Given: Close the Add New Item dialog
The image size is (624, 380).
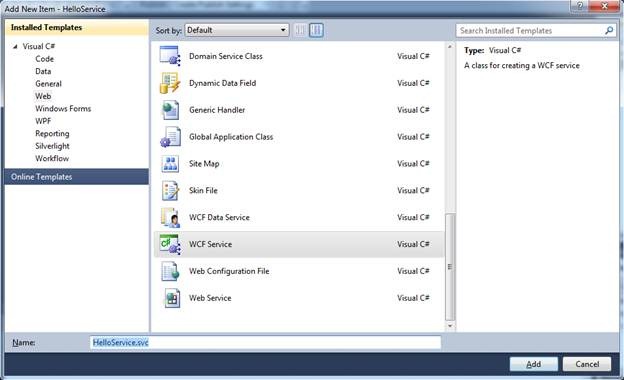Looking at the screenshot, I should pos(604,6).
